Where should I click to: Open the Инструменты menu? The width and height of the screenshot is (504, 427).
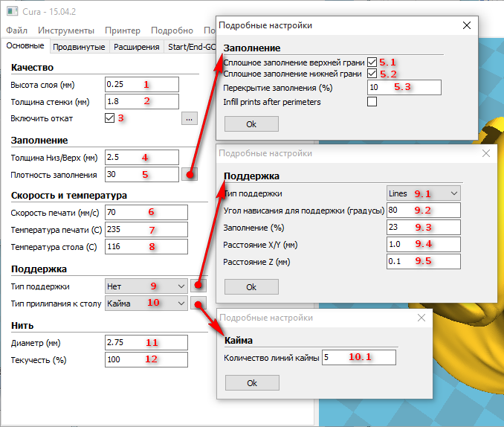click(x=66, y=30)
